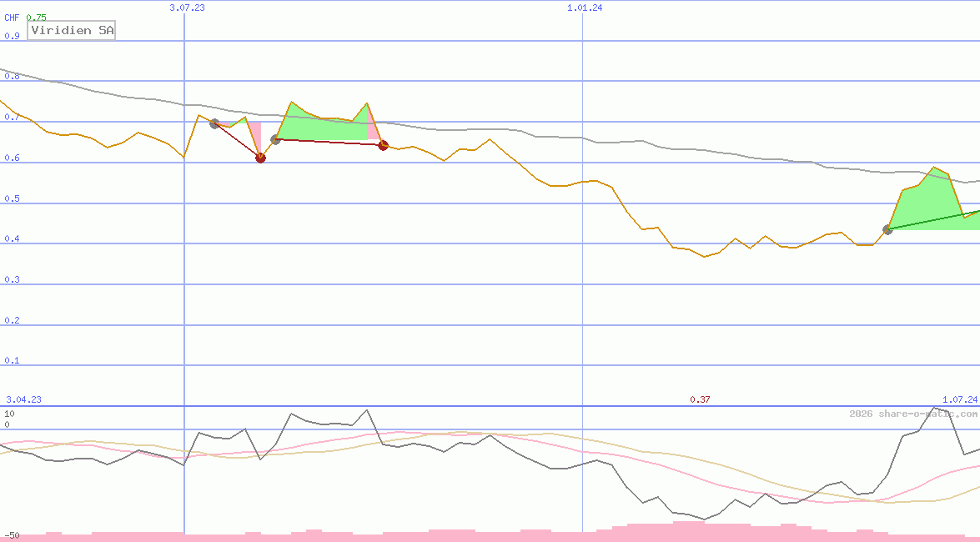Click the 0.1 price axis label
This screenshot has height=542, width=980.
point(12,361)
